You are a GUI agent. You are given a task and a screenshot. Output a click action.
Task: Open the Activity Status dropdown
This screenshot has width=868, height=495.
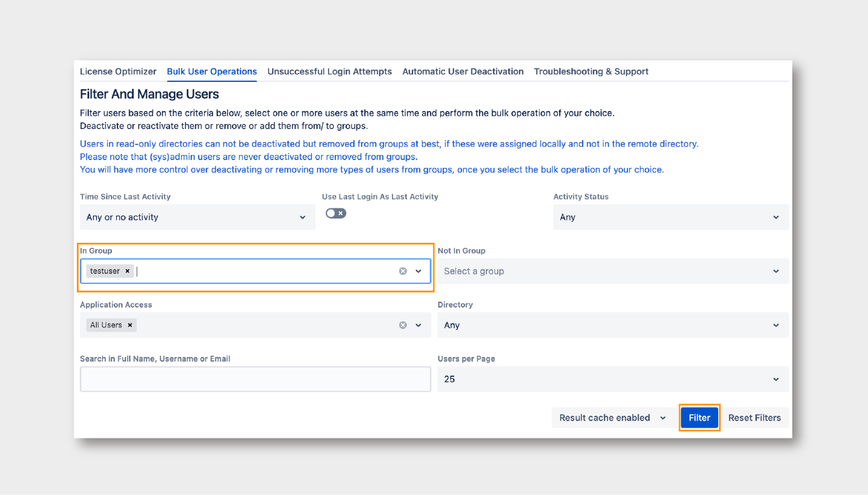(x=671, y=217)
